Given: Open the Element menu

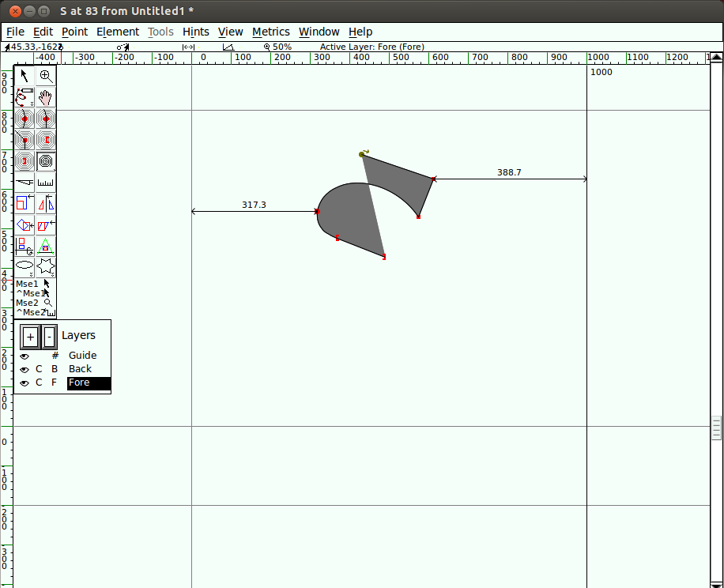Looking at the screenshot, I should click(117, 32).
